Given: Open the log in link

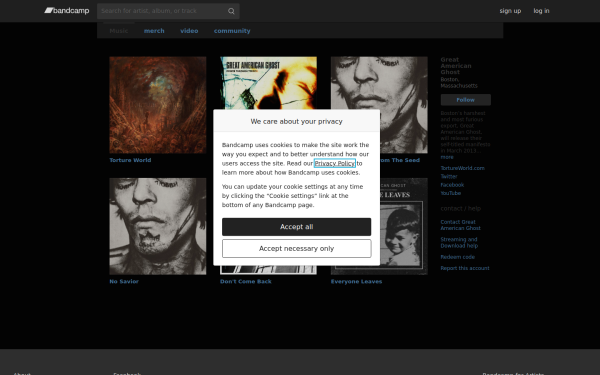Looking at the screenshot, I should [541, 11].
